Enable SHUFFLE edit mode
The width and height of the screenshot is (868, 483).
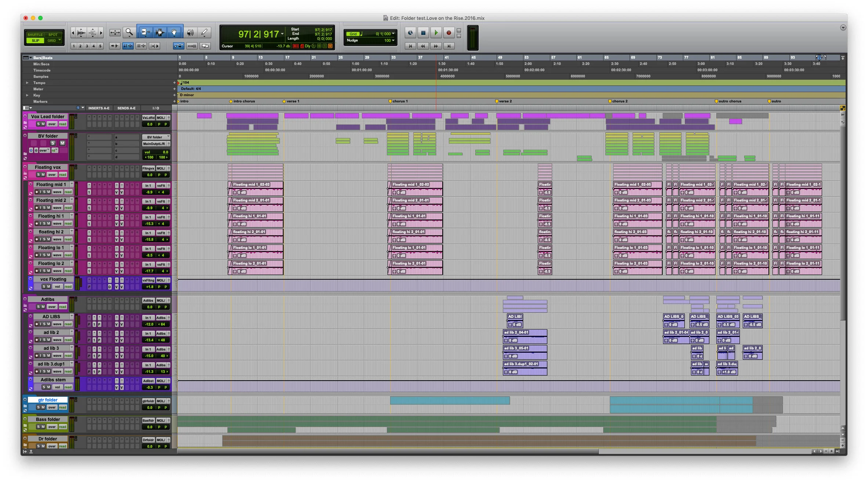35,34
